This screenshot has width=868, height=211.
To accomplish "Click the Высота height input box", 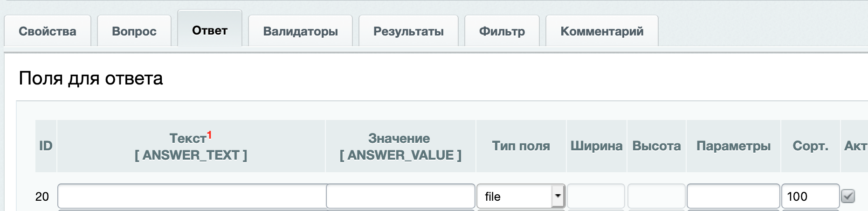I will coord(656,196).
